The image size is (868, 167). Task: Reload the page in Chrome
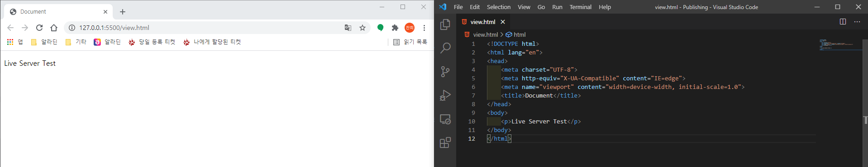pos(39,28)
